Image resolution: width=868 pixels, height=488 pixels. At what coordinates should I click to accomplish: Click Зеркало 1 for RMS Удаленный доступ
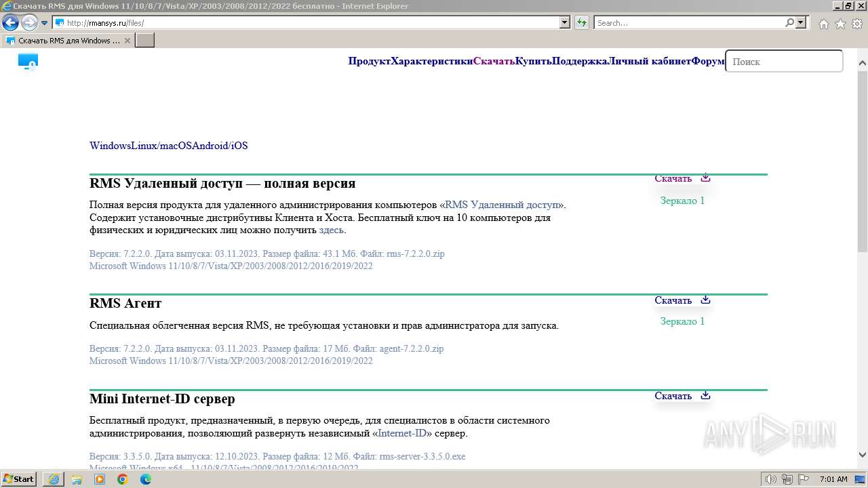click(x=682, y=201)
